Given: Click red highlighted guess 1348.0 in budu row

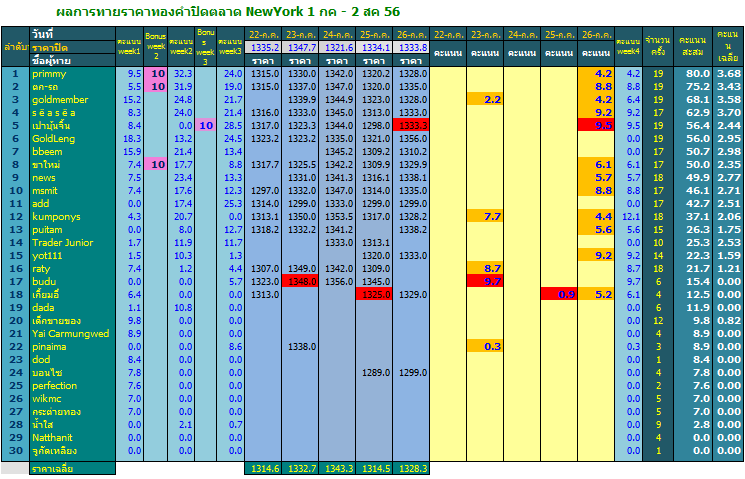Looking at the screenshot, I should [x=301, y=281].
